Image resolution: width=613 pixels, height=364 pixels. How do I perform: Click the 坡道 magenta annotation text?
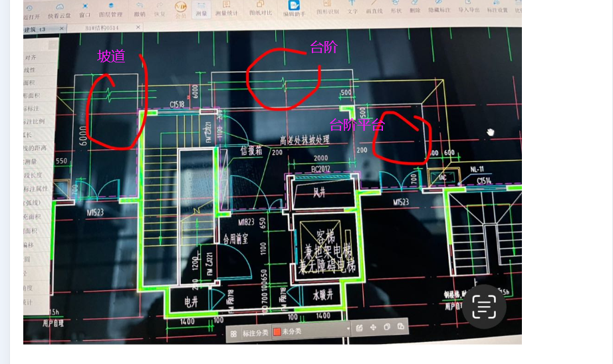click(112, 56)
